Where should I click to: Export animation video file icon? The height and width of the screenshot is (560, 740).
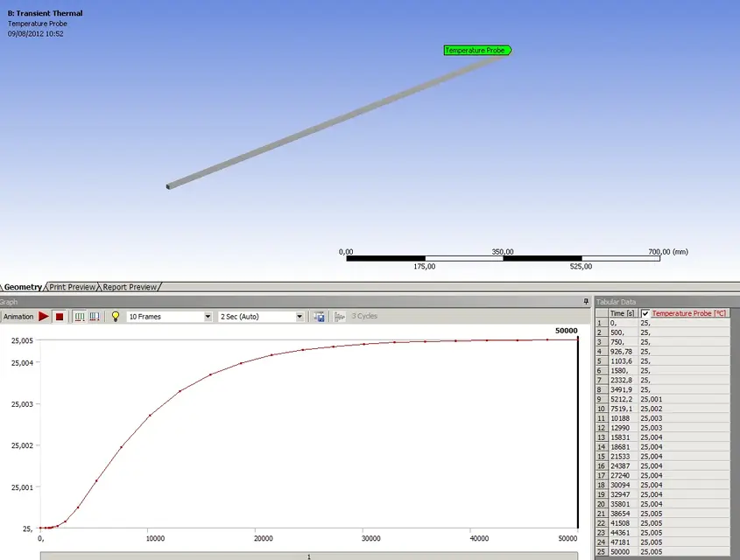(x=320, y=317)
